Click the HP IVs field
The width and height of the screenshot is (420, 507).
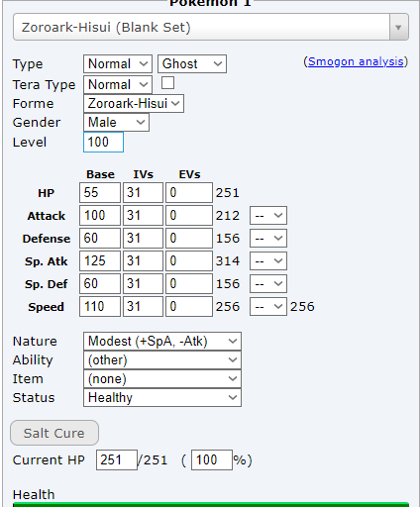(x=143, y=192)
